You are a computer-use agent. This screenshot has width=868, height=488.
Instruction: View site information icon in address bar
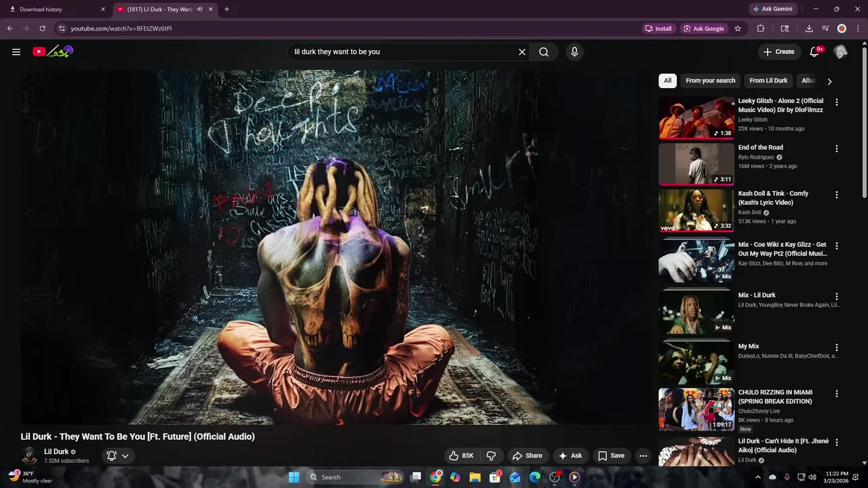(x=62, y=28)
